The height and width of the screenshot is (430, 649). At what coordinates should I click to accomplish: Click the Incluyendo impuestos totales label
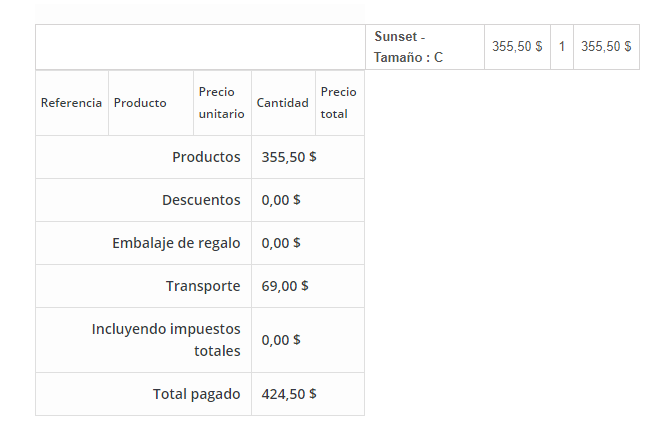(166, 340)
